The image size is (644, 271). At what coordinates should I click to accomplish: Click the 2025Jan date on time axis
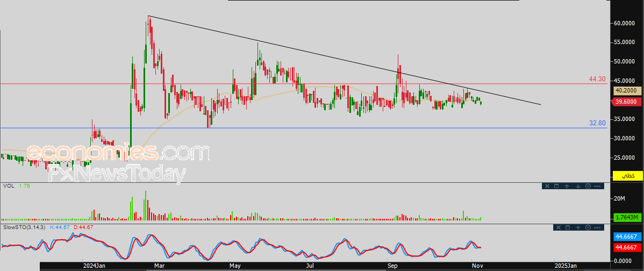click(x=566, y=266)
